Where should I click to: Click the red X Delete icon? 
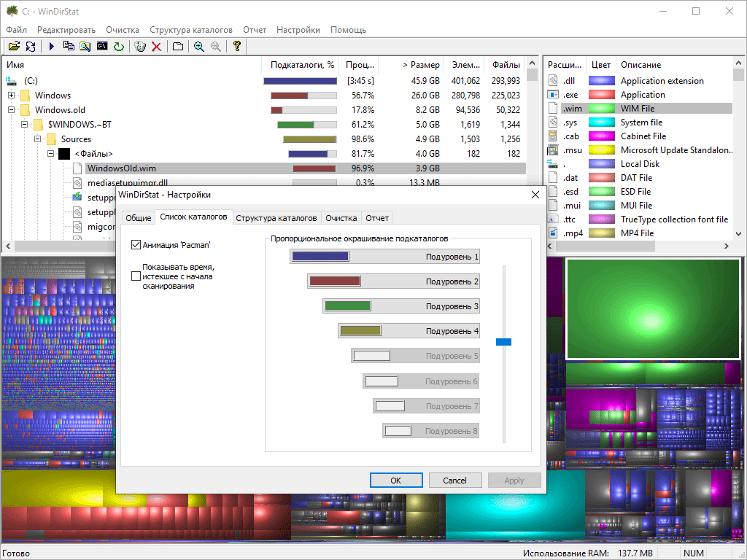click(156, 46)
